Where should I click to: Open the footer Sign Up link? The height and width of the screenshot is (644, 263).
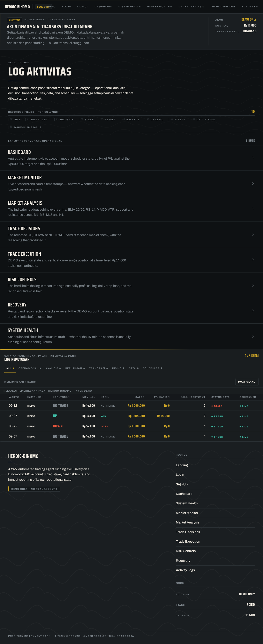(182, 484)
